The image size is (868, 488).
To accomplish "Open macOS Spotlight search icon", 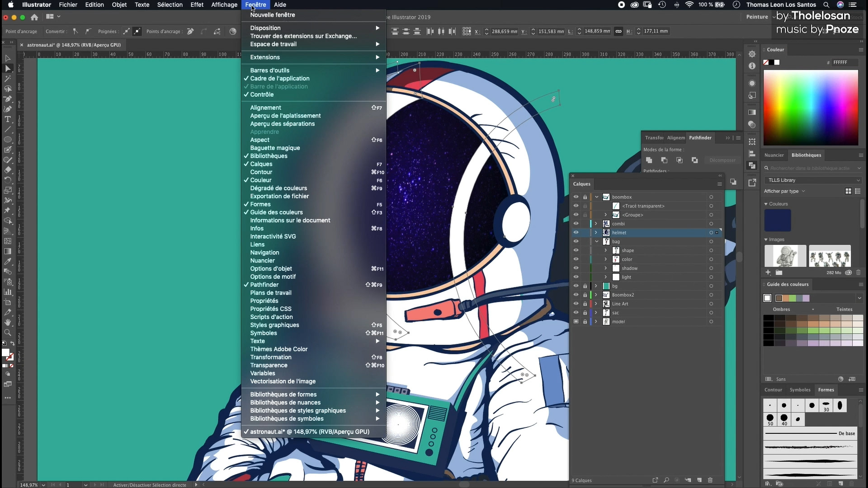I will 826,5.
